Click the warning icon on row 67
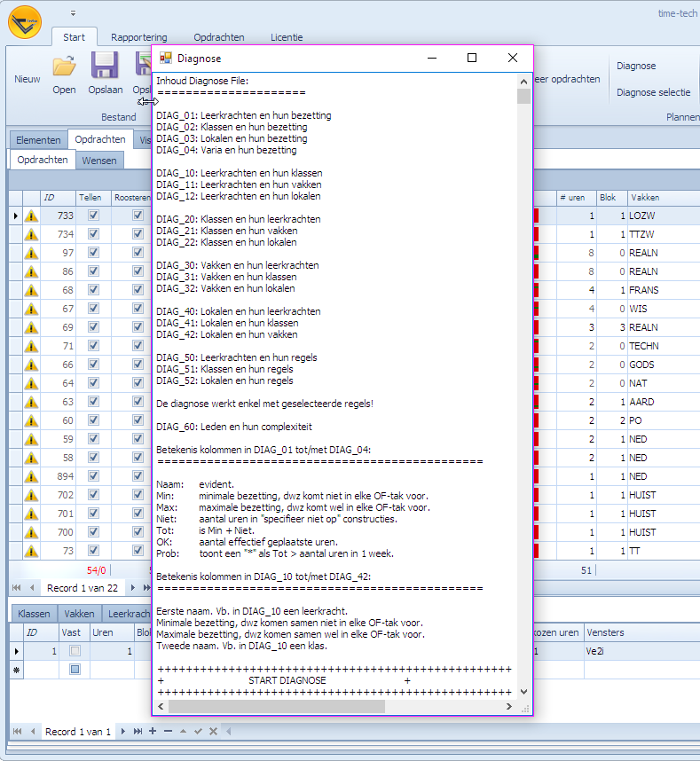The image size is (700, 761). pyautogui.click(x=32, y=309)
